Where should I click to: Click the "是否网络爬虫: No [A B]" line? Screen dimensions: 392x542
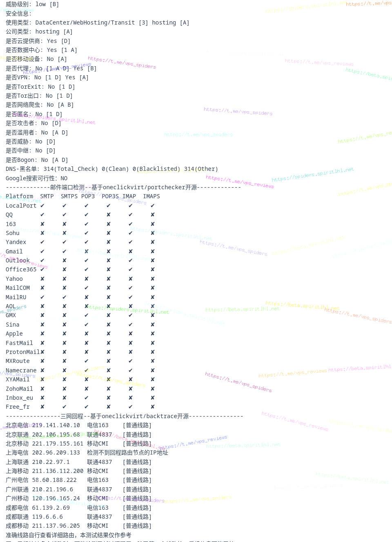(40, 105)
